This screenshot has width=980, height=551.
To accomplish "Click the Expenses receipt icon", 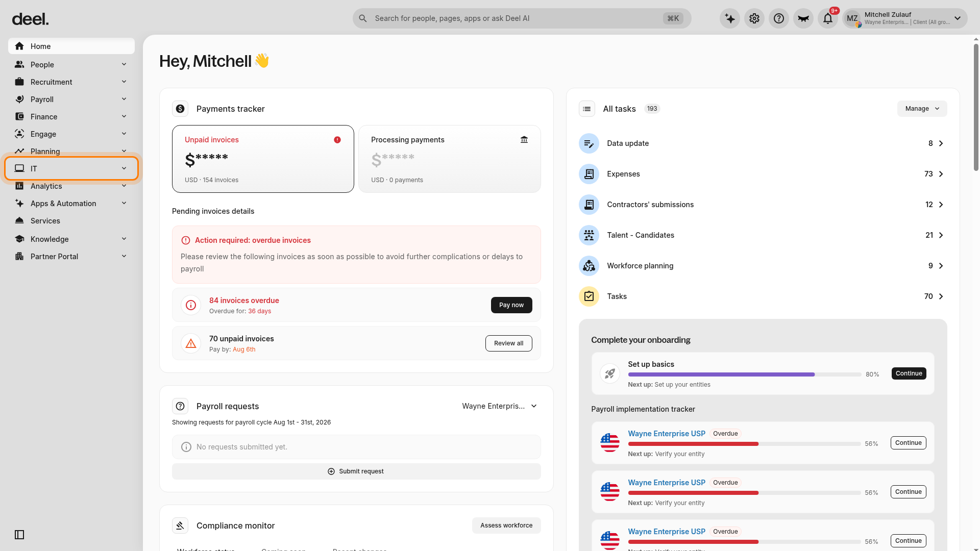I will pos(589,174).
